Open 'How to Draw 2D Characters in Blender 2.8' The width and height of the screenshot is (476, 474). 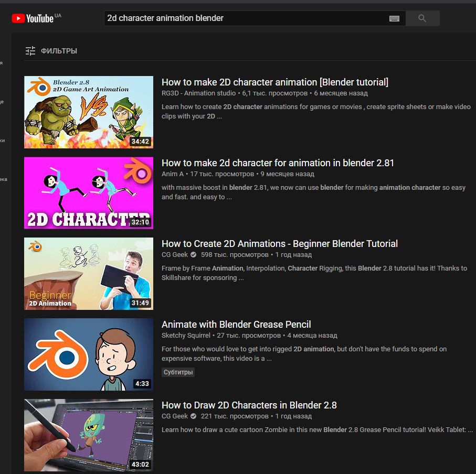pyautogui.click(x=249, y=405)
